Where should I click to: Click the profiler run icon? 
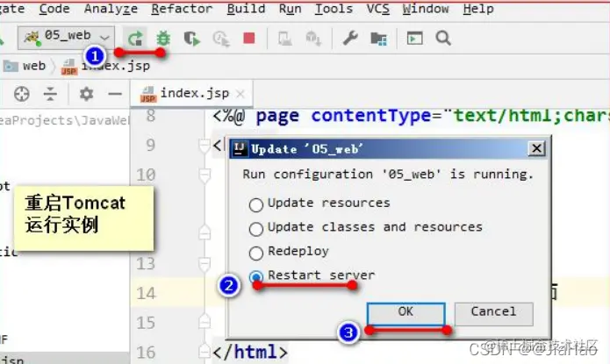pyautogui.click(x=221, y=39)
